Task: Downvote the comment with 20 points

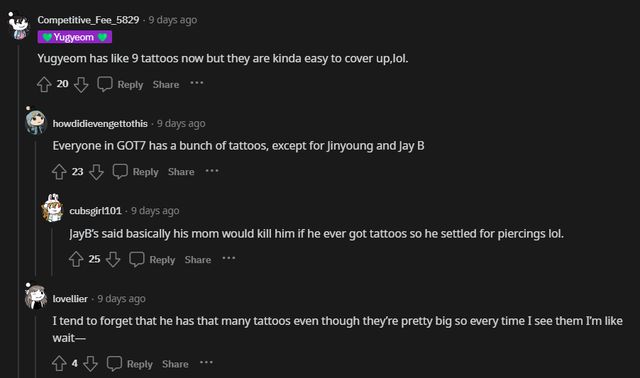Action: [81, 84]
